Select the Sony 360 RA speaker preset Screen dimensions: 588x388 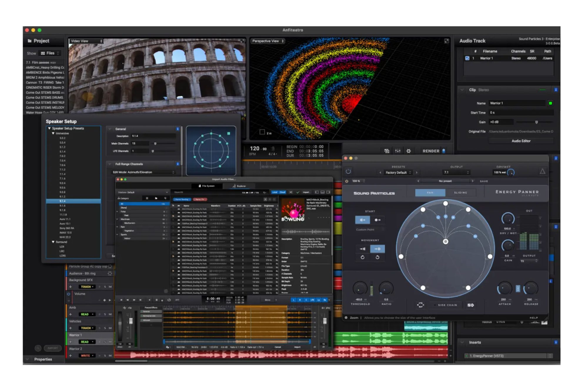click(67, 228)
